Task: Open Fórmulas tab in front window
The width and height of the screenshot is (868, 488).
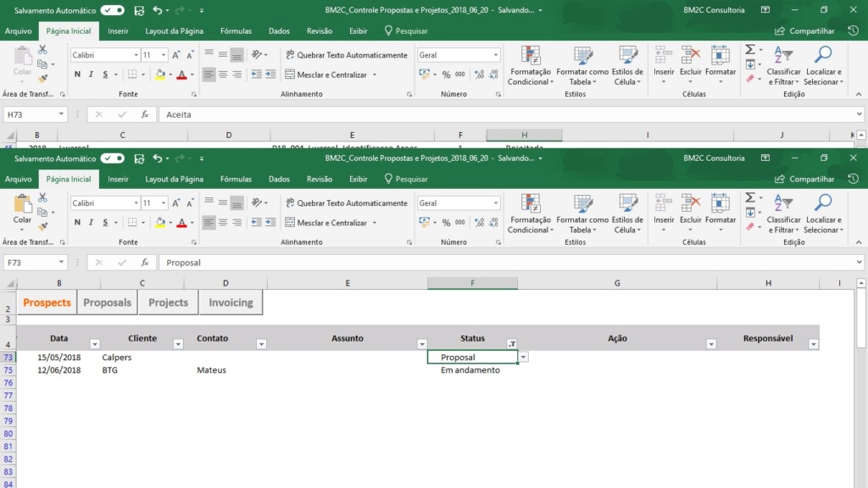Action: click(x=236, y=180)
